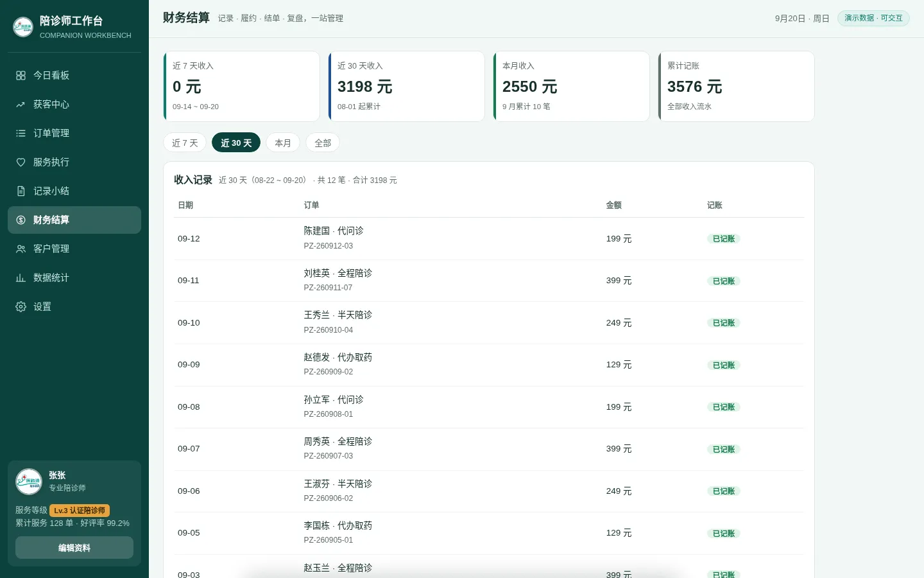
Task: Switch the filter to 本月
Action: 283,143
